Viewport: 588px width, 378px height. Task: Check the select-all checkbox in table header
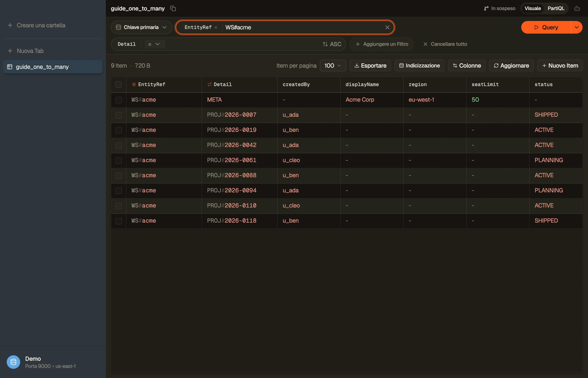pyautogui.click(x=118, y=84)
